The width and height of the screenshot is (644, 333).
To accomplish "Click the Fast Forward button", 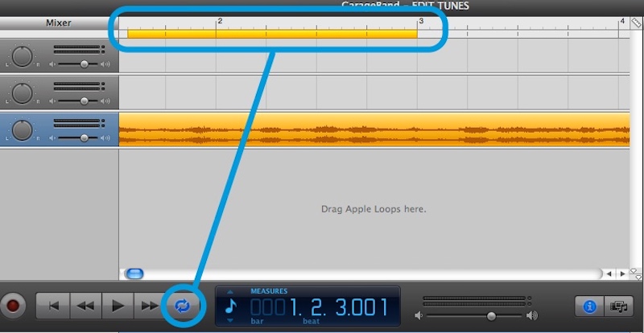I will 150,306.
